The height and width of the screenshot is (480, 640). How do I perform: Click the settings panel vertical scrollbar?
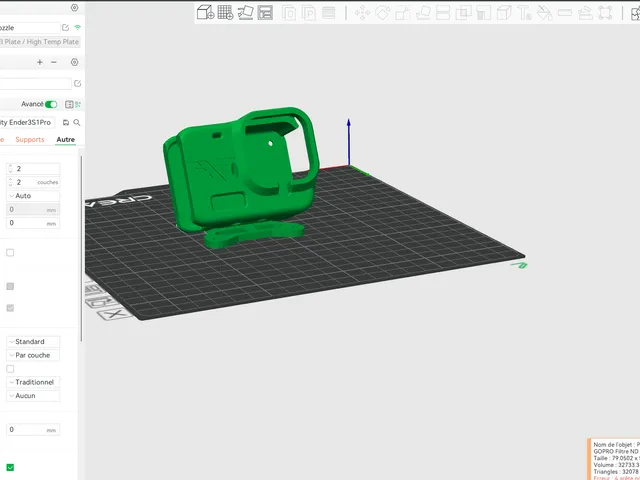point(81,249)
